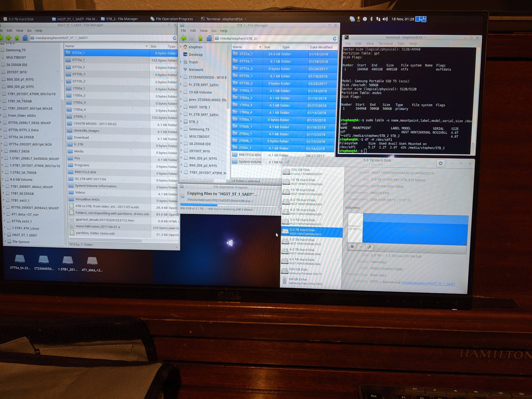532x399 pixels.
Task: Click the blue volume partition block in Disks
Action: 415,229
